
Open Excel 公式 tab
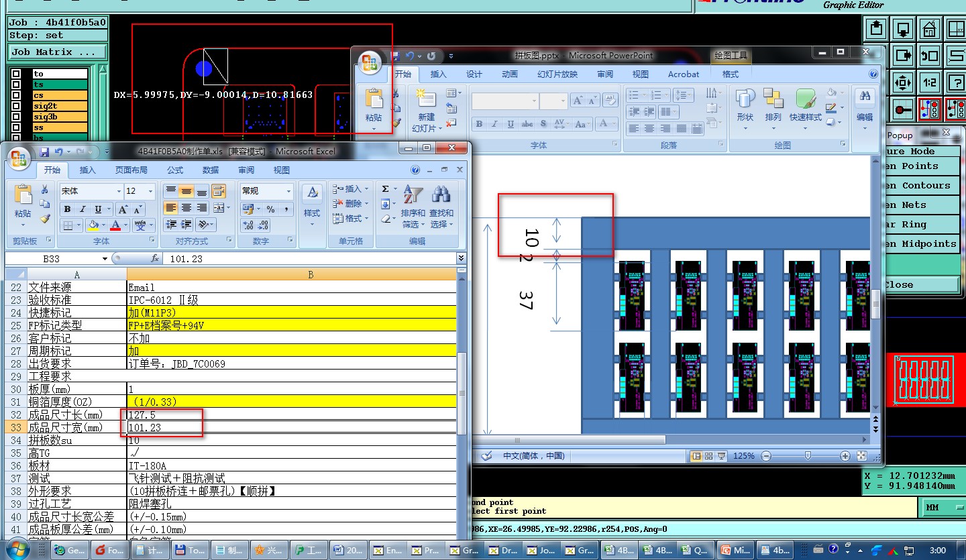175,170
